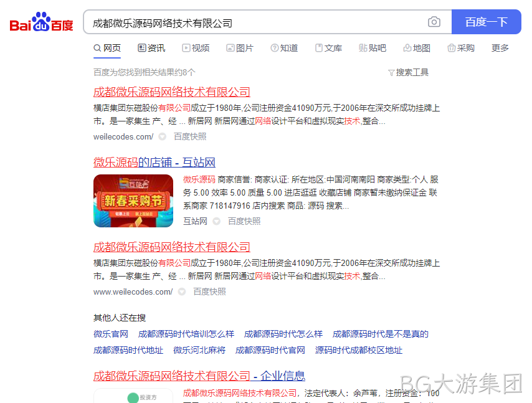The height and width of the screenshot is (403, 532).
Task: Open 搜索工具 filter options
Action: [x=409, y=73]
